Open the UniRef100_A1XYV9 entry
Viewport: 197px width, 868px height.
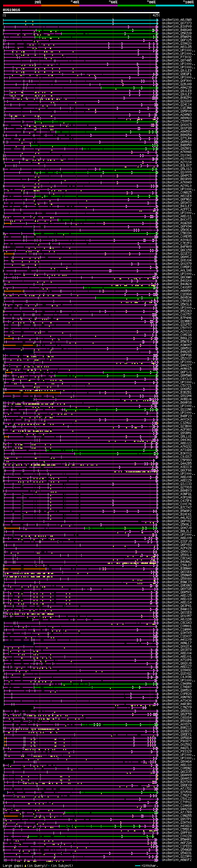(177, 159)
